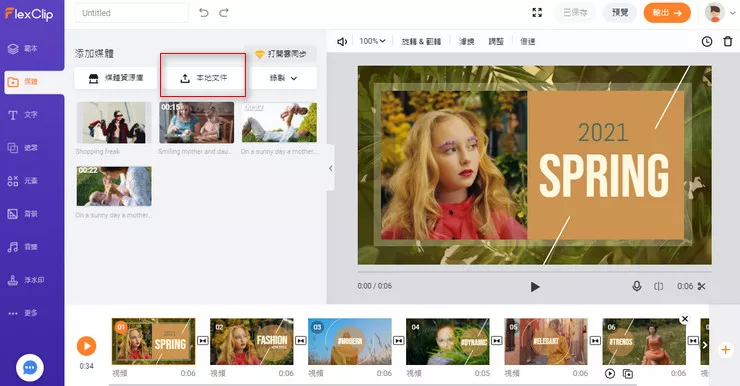This screenshot has width=740, height=386.
Task: Open the transition between scenes 03 and 04
Action: pyautogui.click(x=399, y=341)
